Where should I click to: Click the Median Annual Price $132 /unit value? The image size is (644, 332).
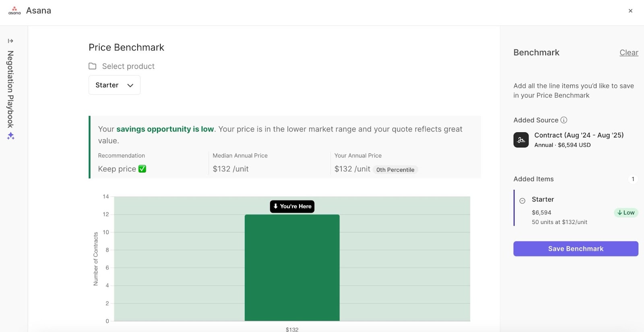click(x=231, y=169)
